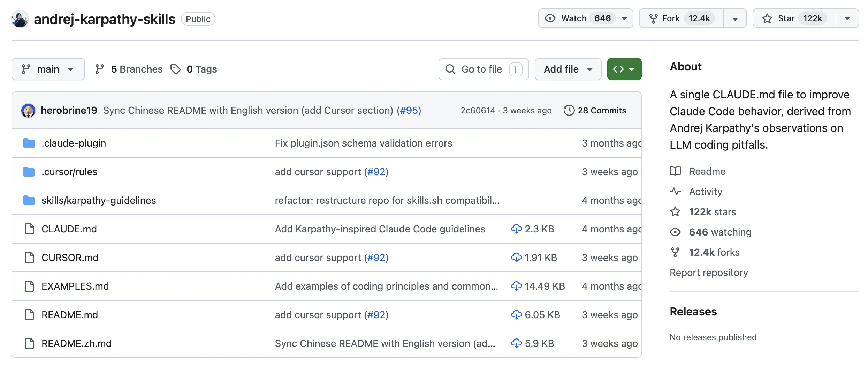Open the CURSOR.md file name
The image size is (868, 365).
[70, 258]
